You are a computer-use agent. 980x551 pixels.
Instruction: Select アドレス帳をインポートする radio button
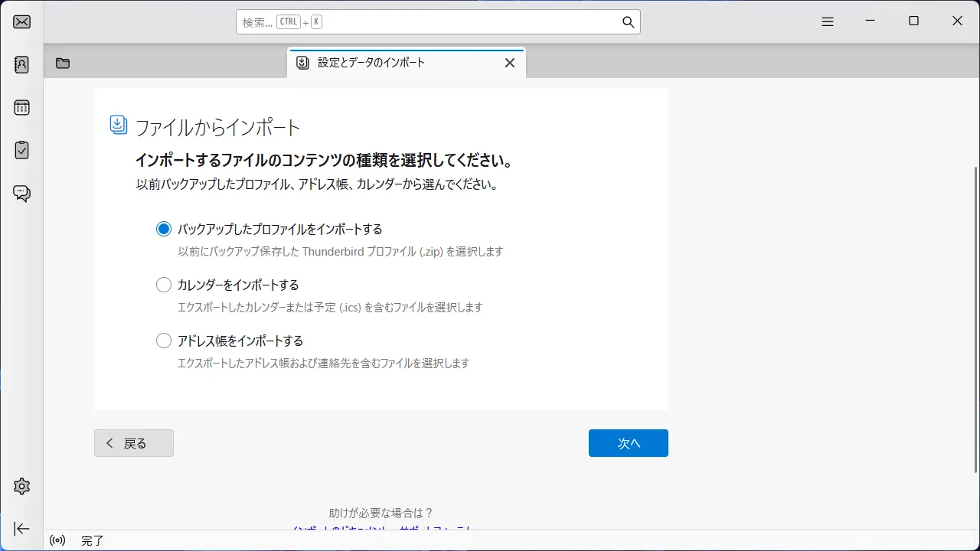point(164,341)
